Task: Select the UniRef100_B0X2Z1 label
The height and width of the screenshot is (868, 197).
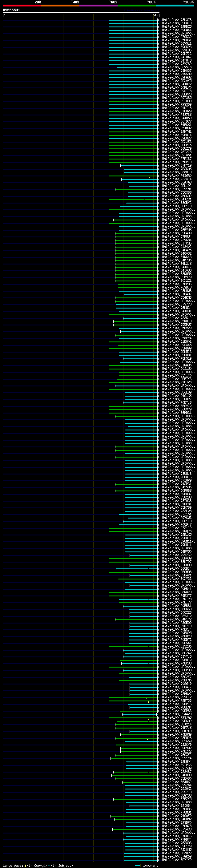Action: click(177, 280)
